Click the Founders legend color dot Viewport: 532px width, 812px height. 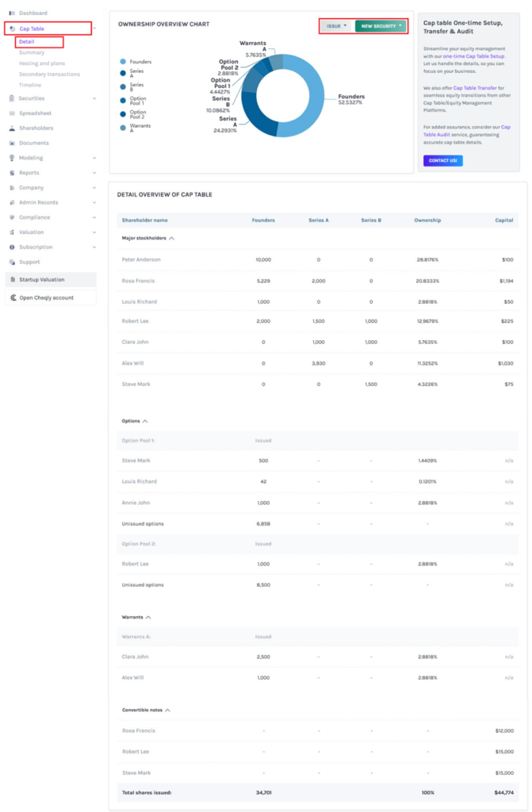123,62
